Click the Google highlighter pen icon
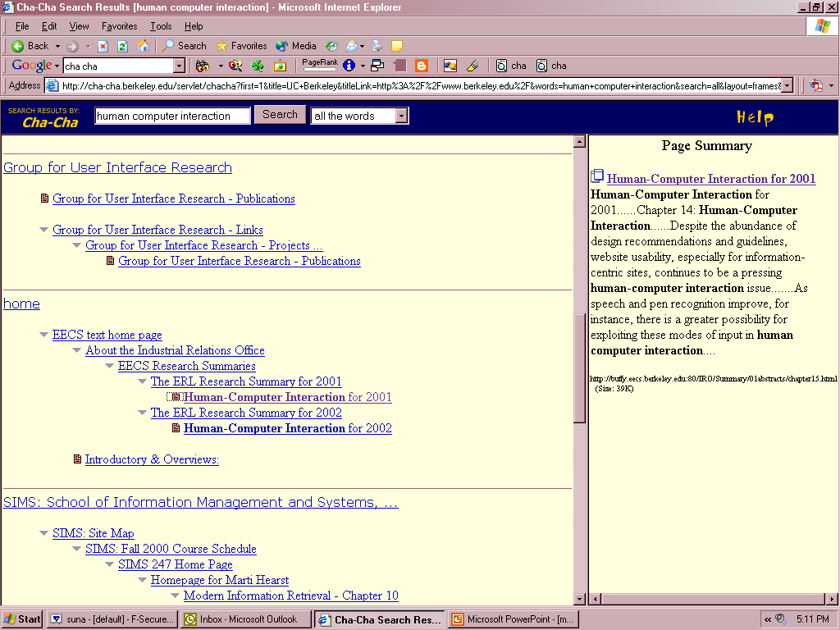Viewport: 840px width, 630px height. [472, 66]
